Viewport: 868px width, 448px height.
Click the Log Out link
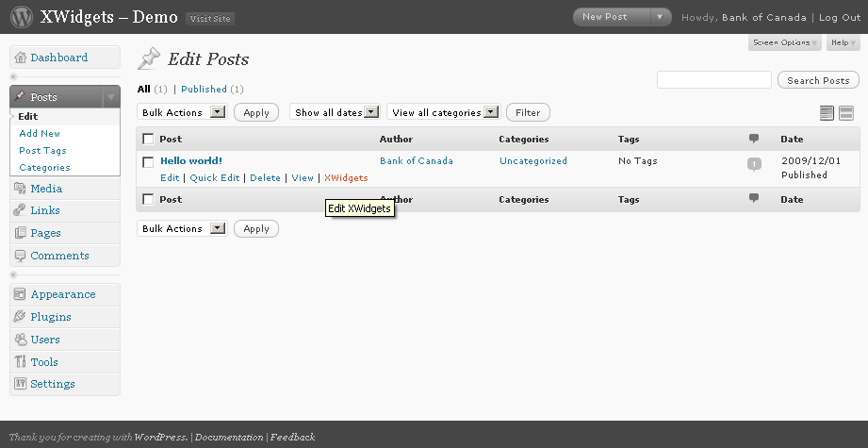840,17
